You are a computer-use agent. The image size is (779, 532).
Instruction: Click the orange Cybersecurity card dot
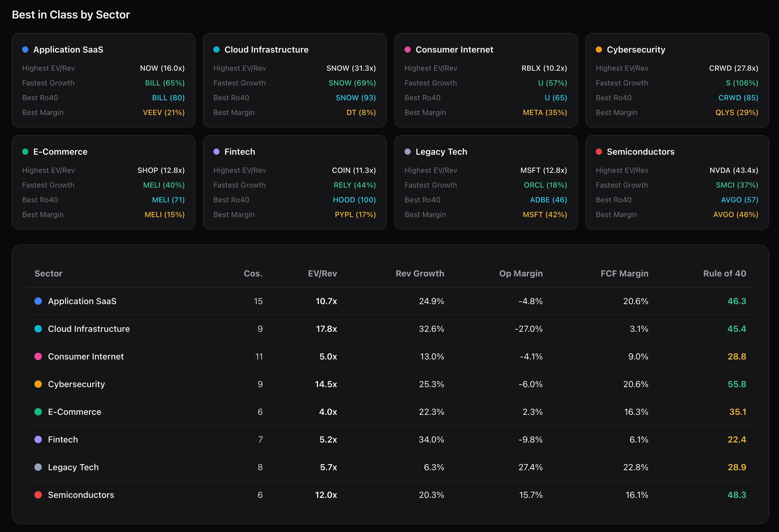point(599,50)
